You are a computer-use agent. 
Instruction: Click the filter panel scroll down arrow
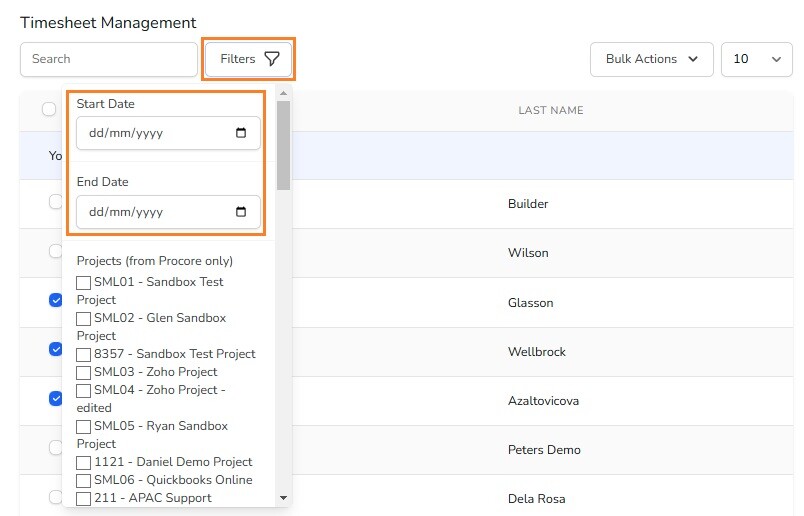point(283,498)
